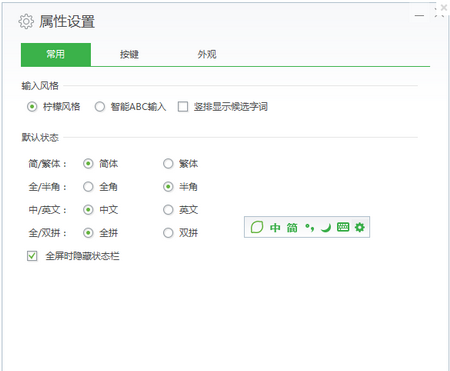Click the 默认状态 section heading

click(x=40, y=137)
